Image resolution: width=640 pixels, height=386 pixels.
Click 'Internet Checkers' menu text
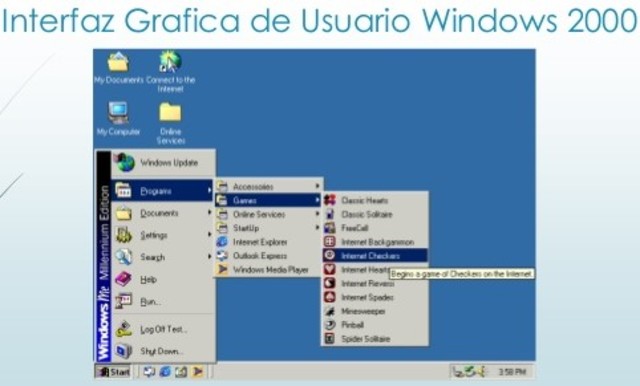pos(370,256)
